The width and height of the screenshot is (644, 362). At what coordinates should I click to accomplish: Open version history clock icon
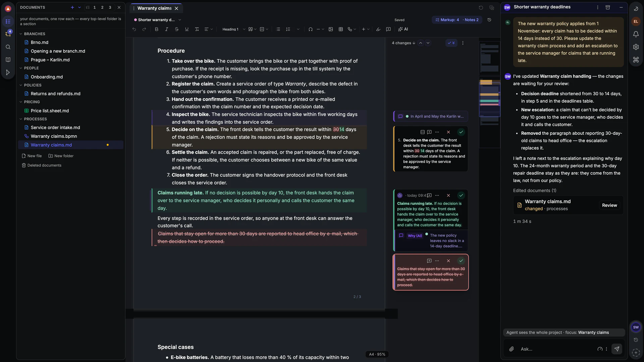(489, 20)
